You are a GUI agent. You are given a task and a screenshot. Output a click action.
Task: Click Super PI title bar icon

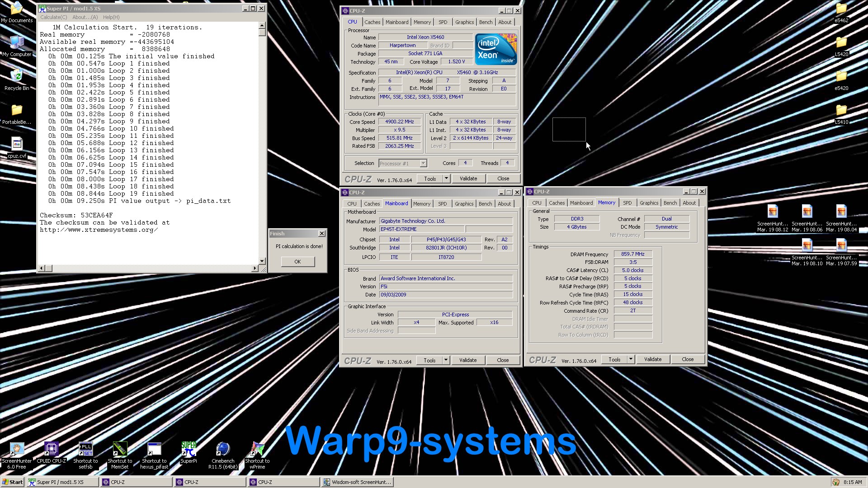click(x=42, y=8)
